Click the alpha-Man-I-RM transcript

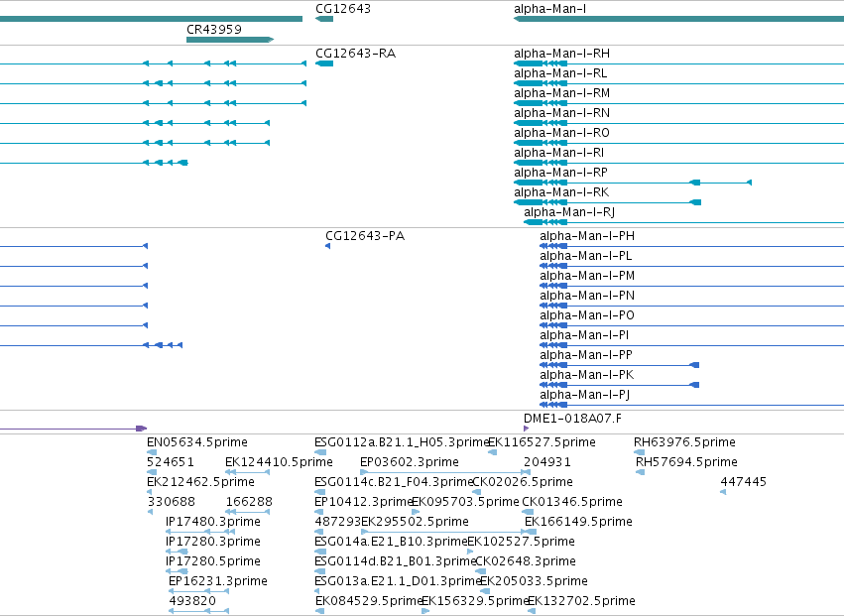click(562, 93)
